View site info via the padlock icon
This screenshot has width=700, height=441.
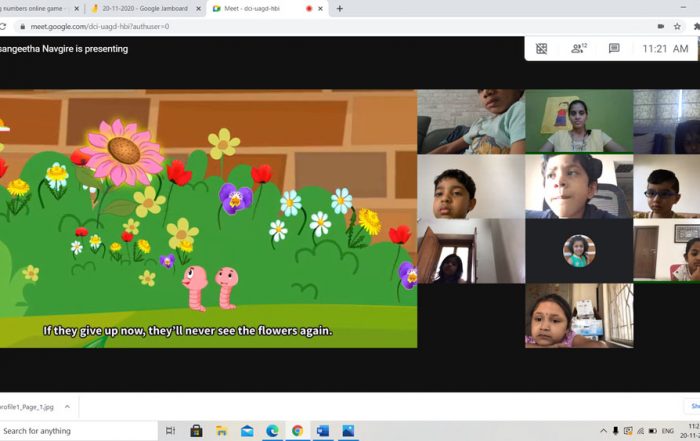click(x=22, y=27)
